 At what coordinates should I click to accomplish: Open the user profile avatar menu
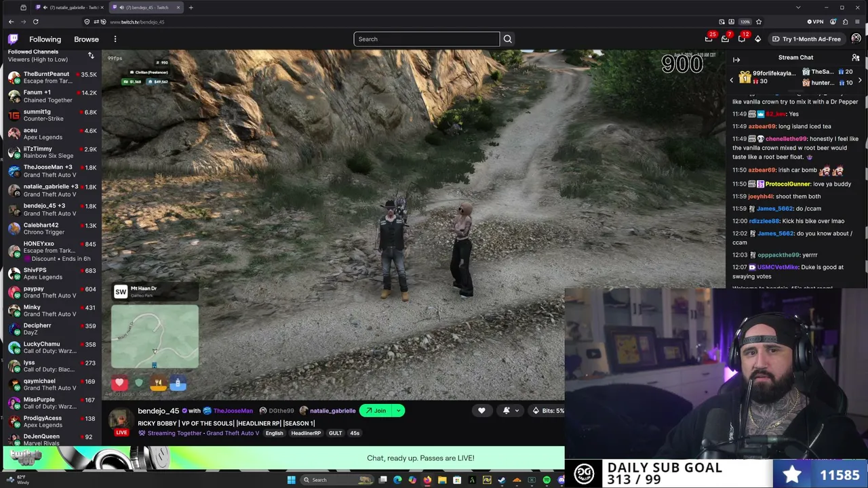point(856,39)
